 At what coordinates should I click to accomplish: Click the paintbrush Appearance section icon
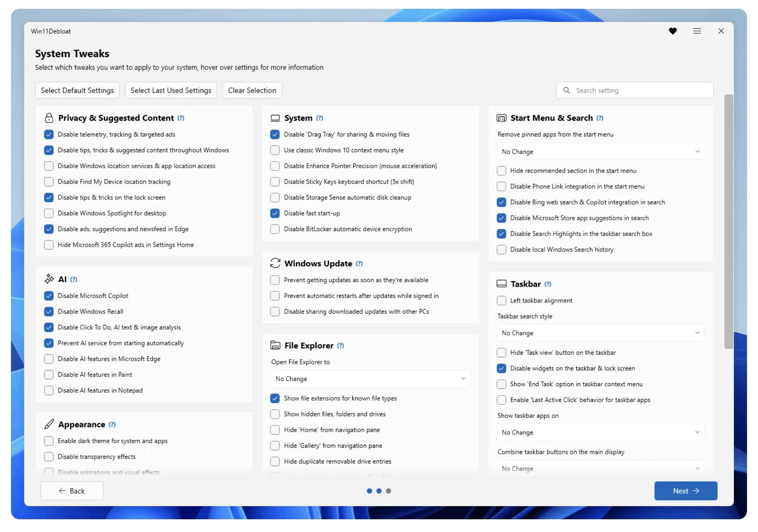point(49,424)
